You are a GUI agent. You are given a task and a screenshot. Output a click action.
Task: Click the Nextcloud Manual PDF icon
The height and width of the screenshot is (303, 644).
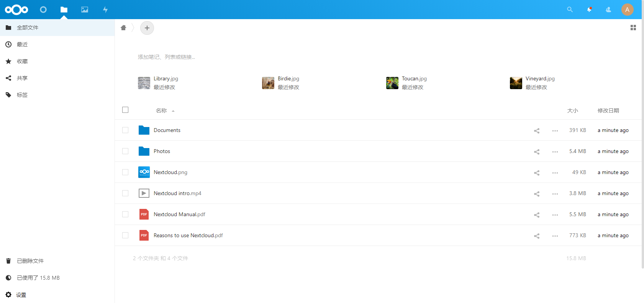[144, 214]
